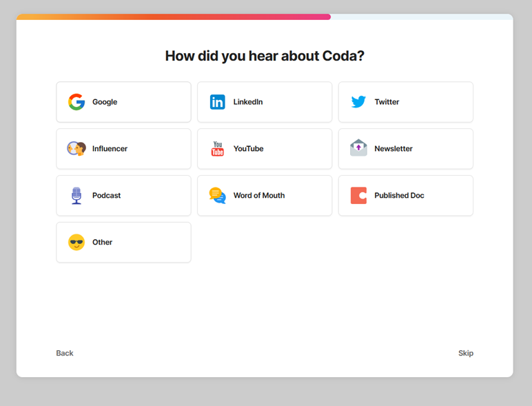Select the Google label

[x=105, y=102]
